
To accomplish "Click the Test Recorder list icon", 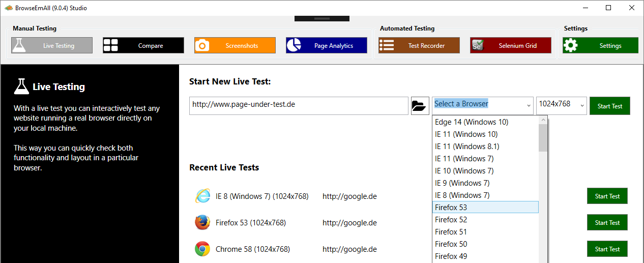I will tap(387, 45).
